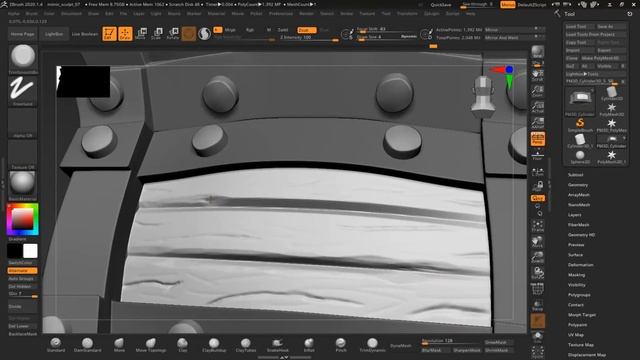The height and width of the screenshot is (360, 640).
Task: Click the SwitchColor button
Action: tap(23, 263)
